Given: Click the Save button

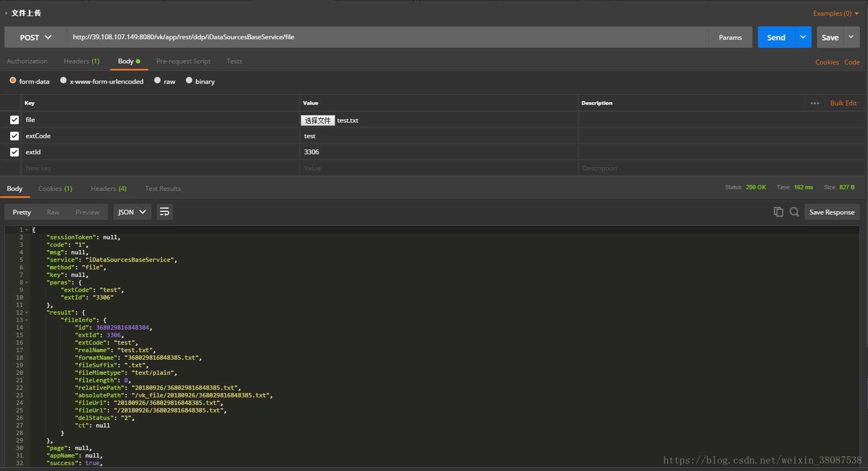Looking at the screenshot, I should pos(830,38).
